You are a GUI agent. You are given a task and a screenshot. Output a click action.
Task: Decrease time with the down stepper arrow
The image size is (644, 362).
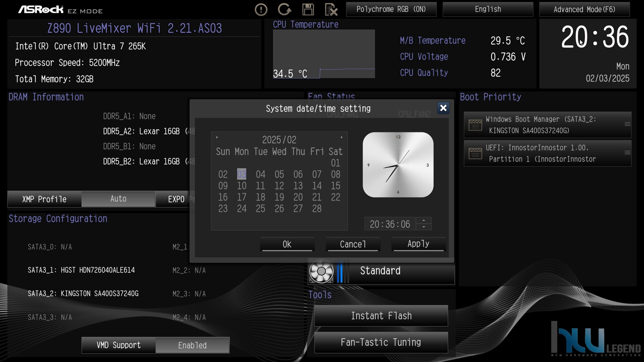point(424,227)
